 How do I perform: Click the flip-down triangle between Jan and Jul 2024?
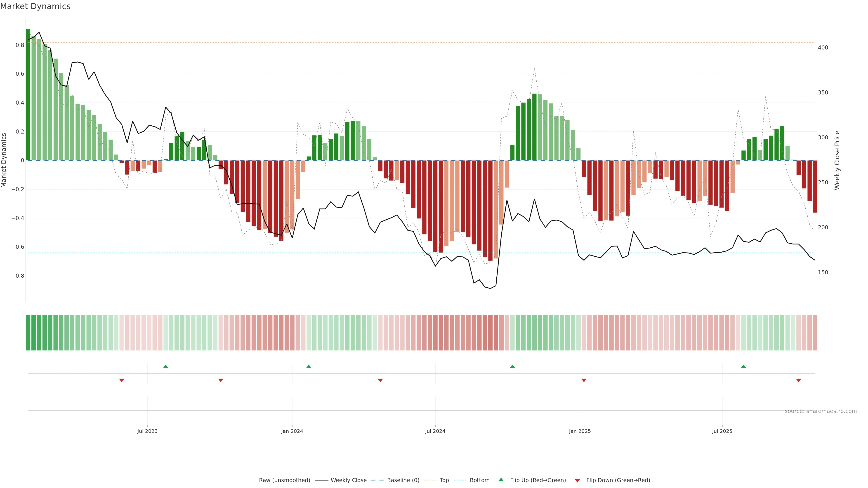click(x=380, y=380)
